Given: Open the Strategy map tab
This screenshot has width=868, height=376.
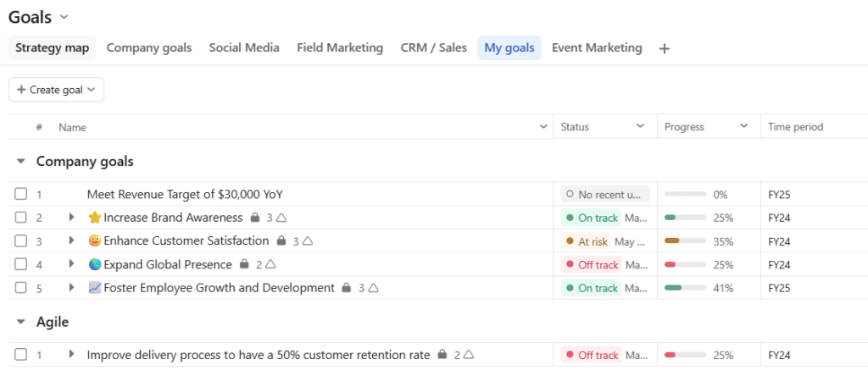Looking at the screenshot, I should (52, 48).
